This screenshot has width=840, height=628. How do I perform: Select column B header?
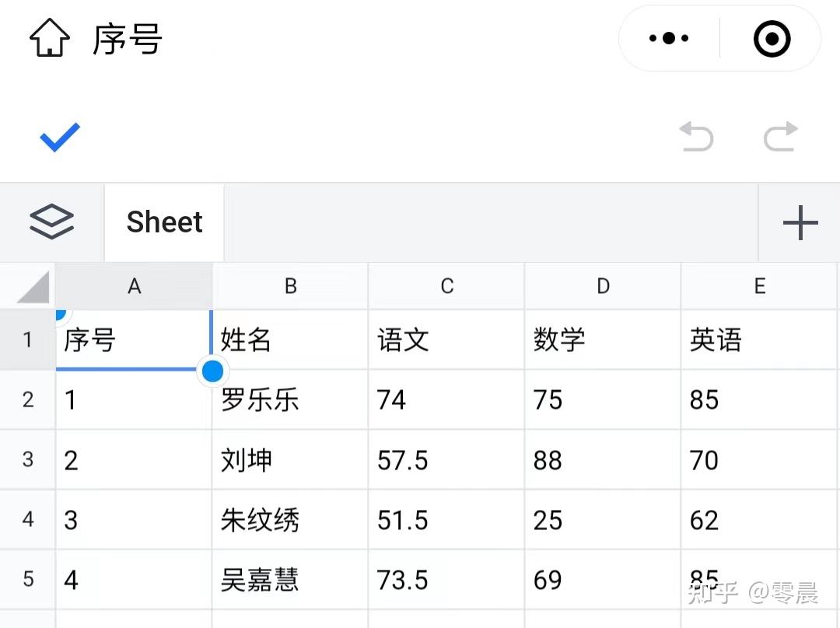[x=290, y=286]
